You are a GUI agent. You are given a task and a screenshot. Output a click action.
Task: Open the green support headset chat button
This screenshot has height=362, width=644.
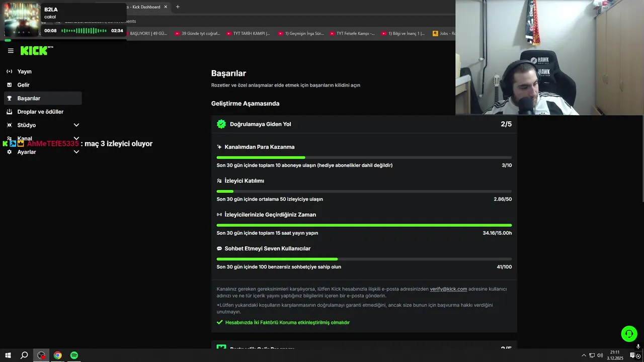tap(629, 334)
